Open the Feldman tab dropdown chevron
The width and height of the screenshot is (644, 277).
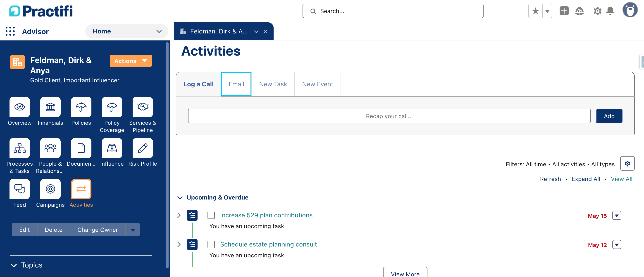click(x=256, y=31)
